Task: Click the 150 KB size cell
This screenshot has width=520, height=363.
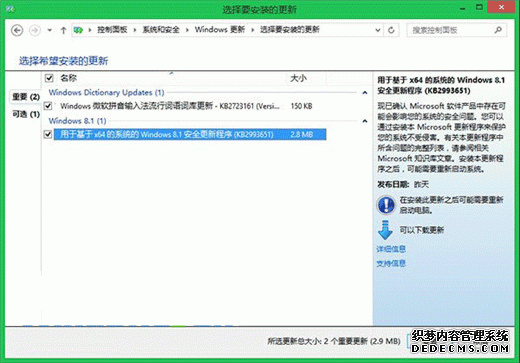Action: [x=301, y=106]
